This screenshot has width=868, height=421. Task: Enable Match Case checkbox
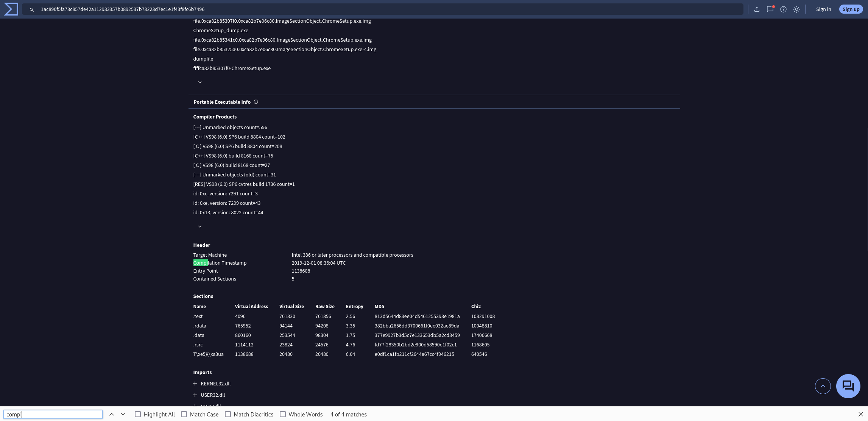[184, 414]
